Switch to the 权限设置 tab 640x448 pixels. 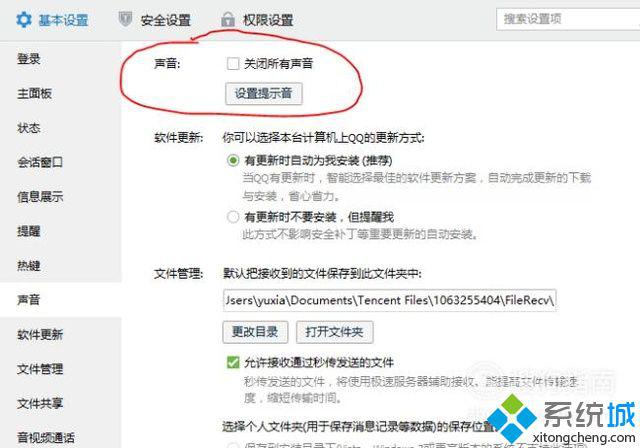click(268, 20)
